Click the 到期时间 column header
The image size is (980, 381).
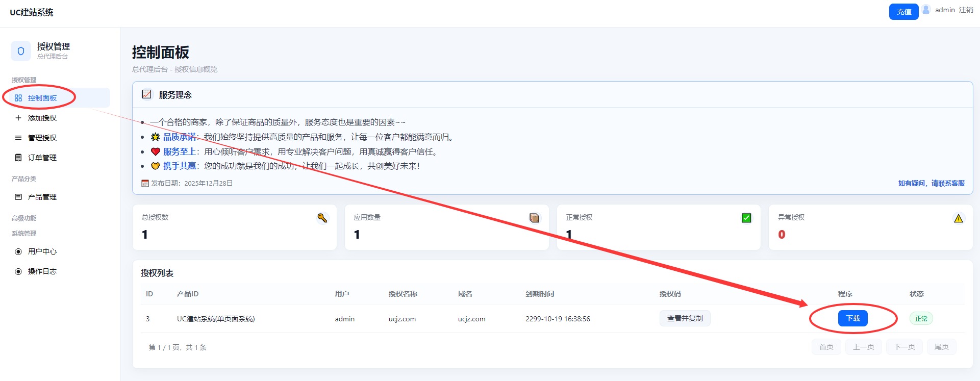540,294
